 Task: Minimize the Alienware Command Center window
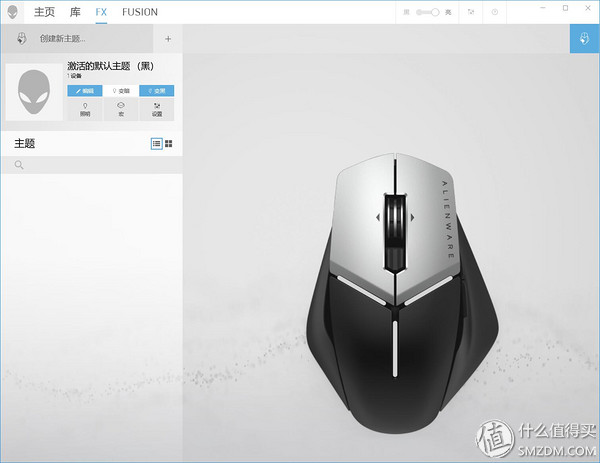pos(543,8)
